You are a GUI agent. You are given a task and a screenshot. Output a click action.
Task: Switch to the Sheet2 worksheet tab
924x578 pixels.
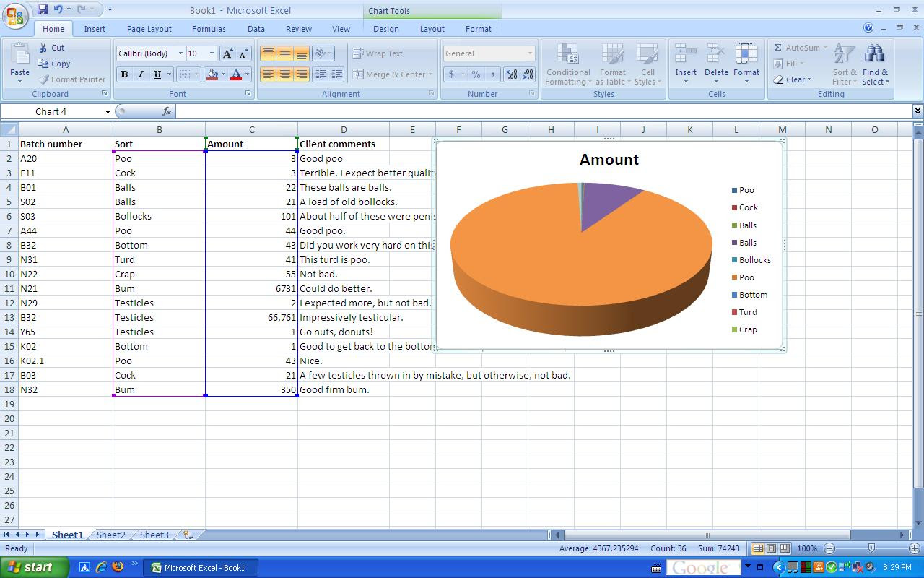110,535
